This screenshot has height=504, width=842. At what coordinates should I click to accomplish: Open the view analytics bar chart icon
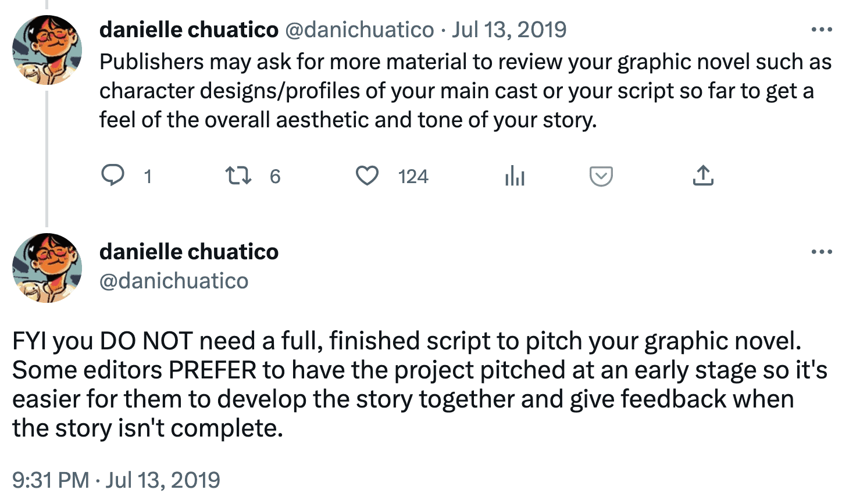[515, 176]
